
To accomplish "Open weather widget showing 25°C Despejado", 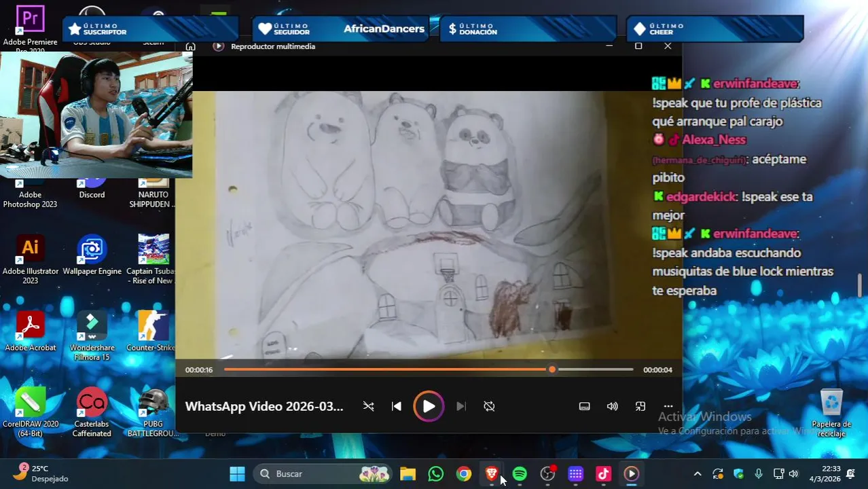I will click(x=41, y=473).
